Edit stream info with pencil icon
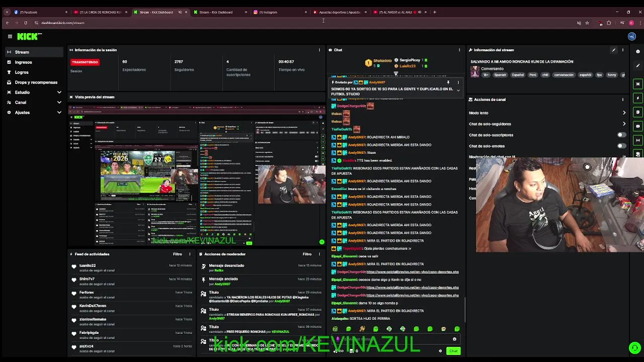The image size is (644, 362). pyautogui.click(x=613, y=50)
